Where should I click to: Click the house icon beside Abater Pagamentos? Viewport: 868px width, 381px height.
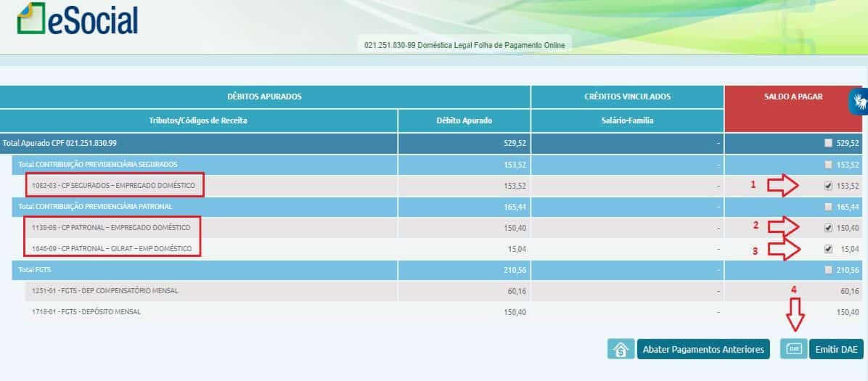[x=621, y=350]
